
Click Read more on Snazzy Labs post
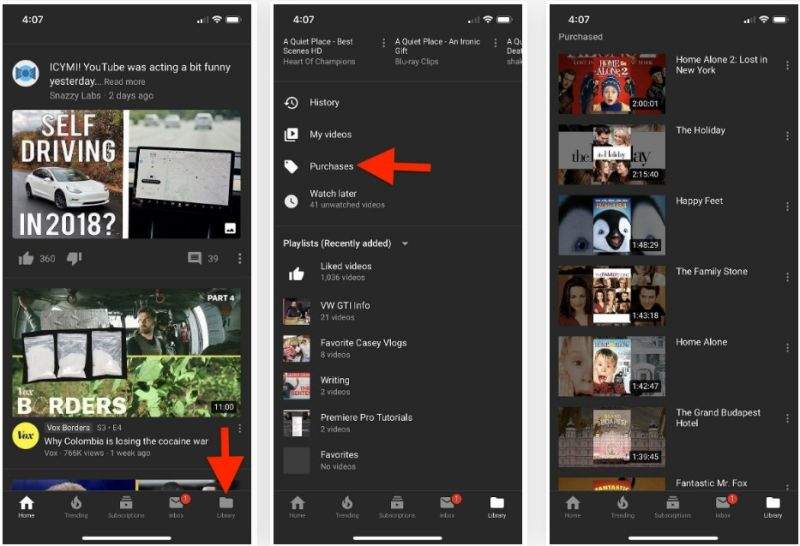click(x=124, y=82)
